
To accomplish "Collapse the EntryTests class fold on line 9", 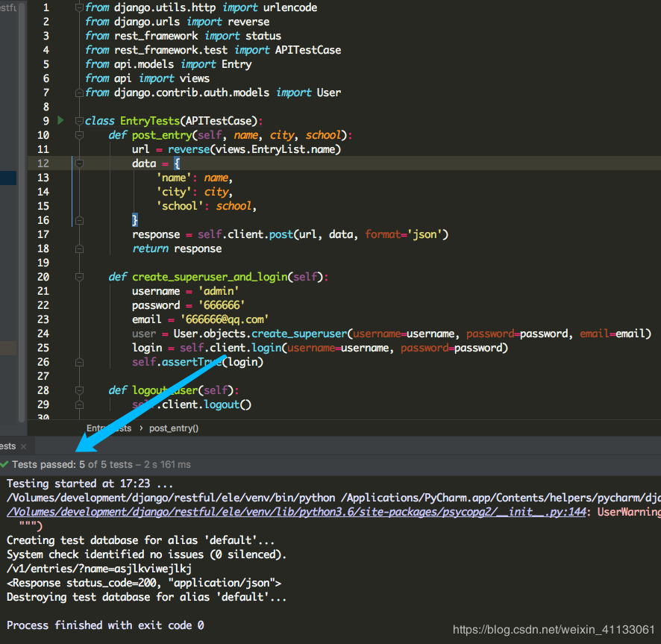I will pyautogui.click(x=79, y=121).
